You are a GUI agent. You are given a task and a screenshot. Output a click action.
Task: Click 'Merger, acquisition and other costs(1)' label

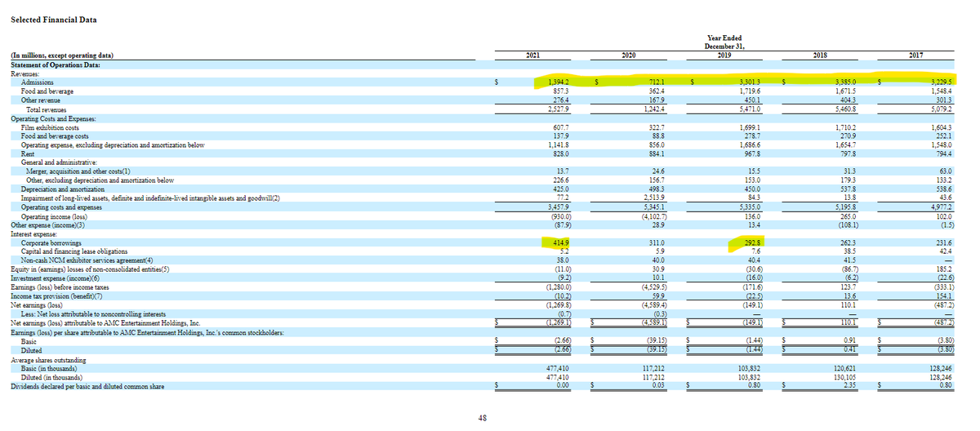[x=79, y=170]
